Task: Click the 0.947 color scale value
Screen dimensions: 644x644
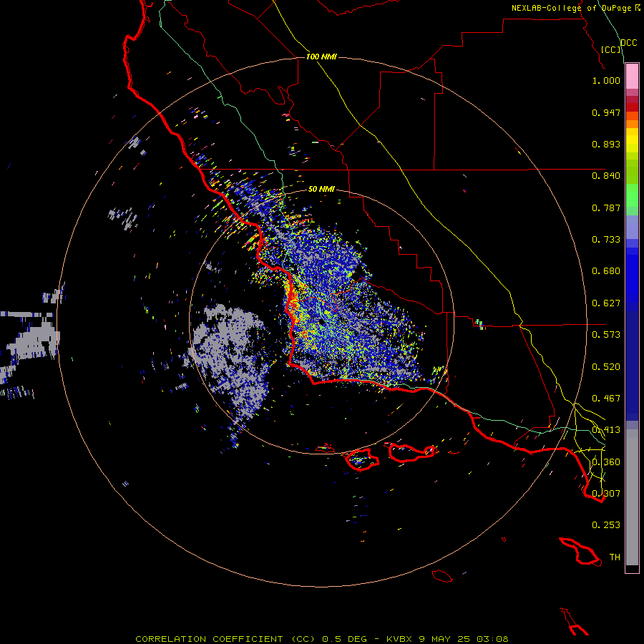Action: (x=606, y=112)
